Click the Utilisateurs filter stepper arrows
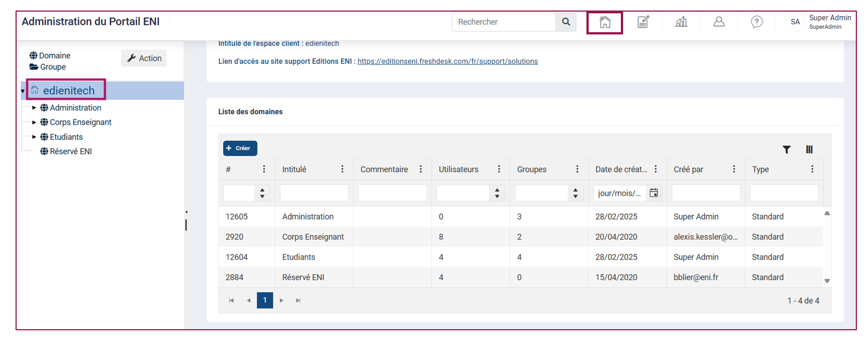The image size is (868, 343). (497, 193)
